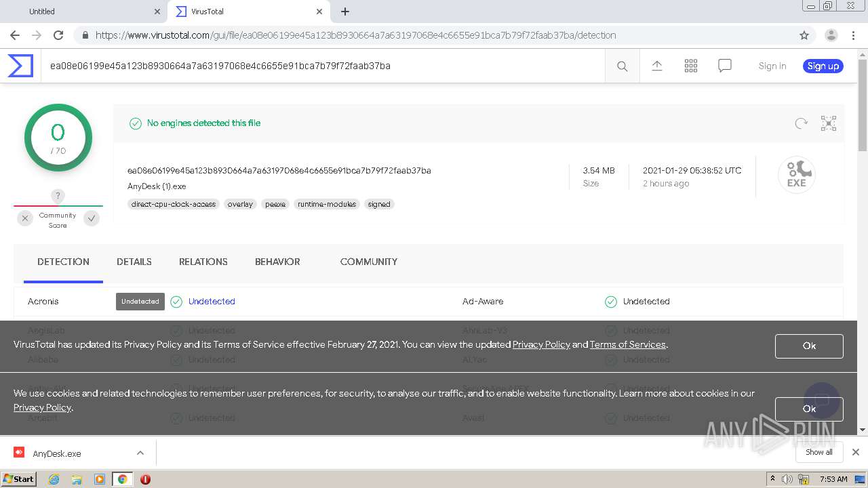Click the Windows Start button
The image size is (868, 488).
pyautogui.click(x=19, y=479)
